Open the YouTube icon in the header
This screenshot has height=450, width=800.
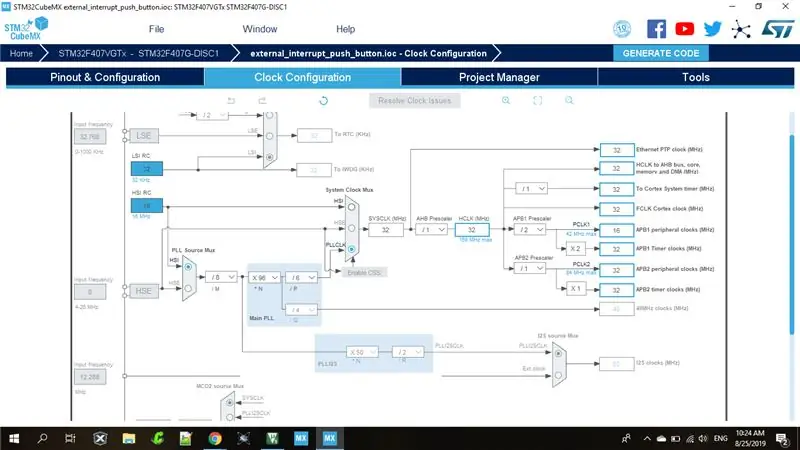click(x=684, y=29)
